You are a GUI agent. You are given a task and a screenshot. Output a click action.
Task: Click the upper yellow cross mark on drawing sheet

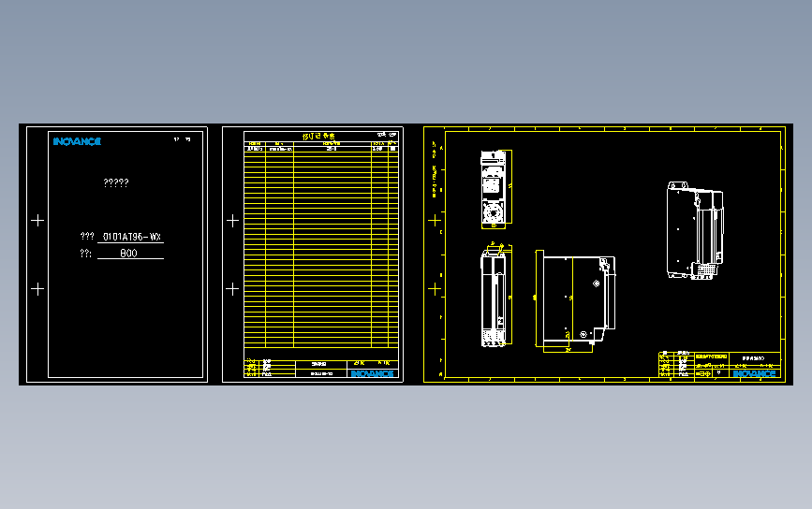pyautogui.click(x=435, y=221)
